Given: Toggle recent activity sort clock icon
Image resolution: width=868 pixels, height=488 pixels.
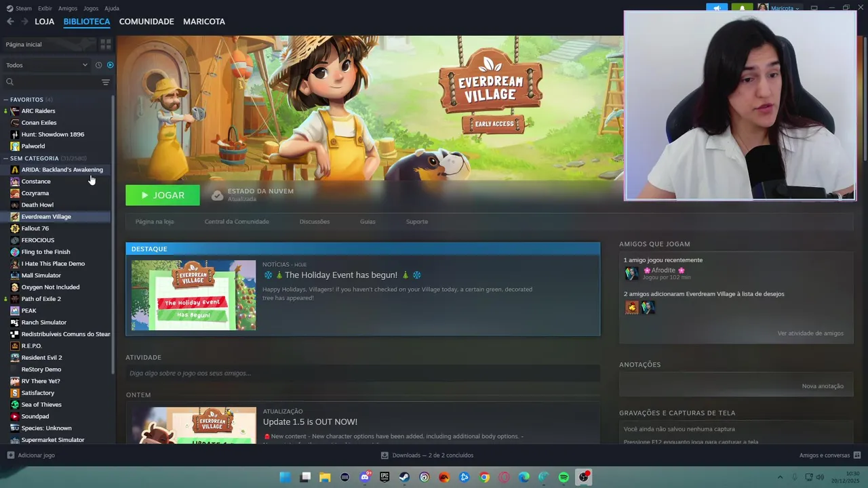Looking at the screenshot, I should pos(98,65).
